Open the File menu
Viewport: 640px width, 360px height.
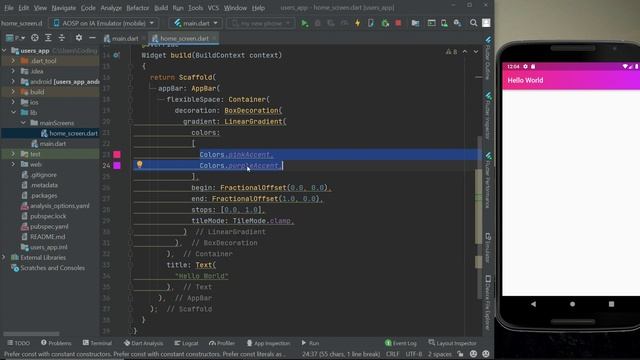pyautogui.click(x=9, y=8)
